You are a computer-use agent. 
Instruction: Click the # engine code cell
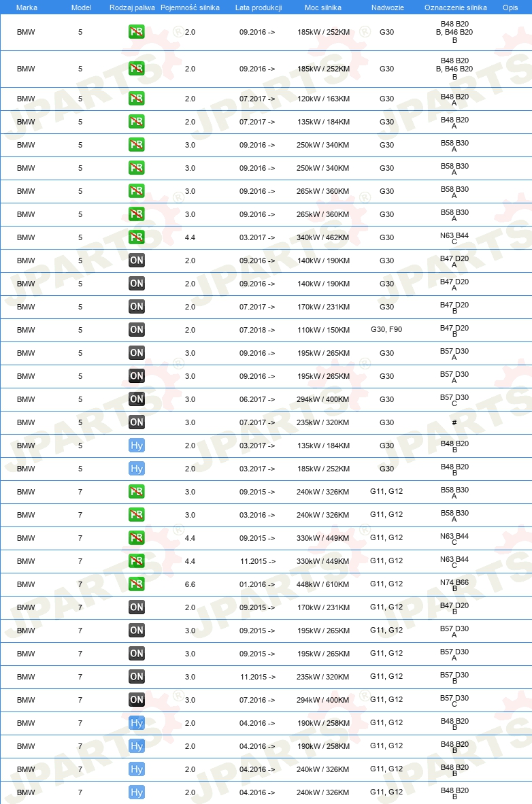click(x=454, y=422)
